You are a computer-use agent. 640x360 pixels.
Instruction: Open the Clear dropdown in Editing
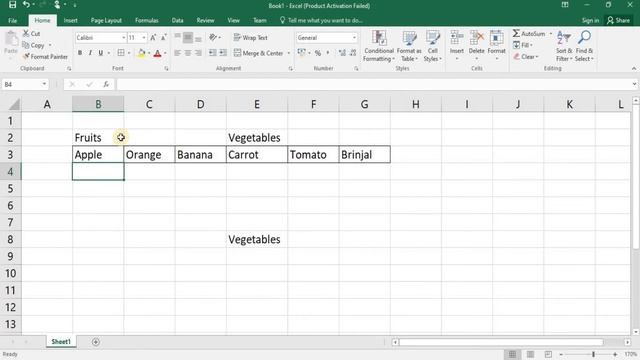(526, 57)
